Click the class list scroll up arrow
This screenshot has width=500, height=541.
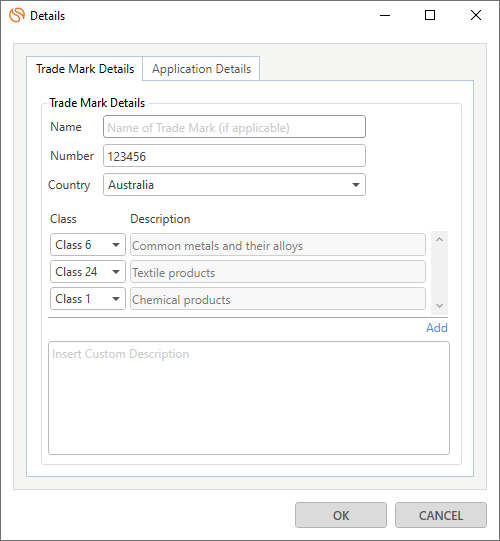click(439, 239)
